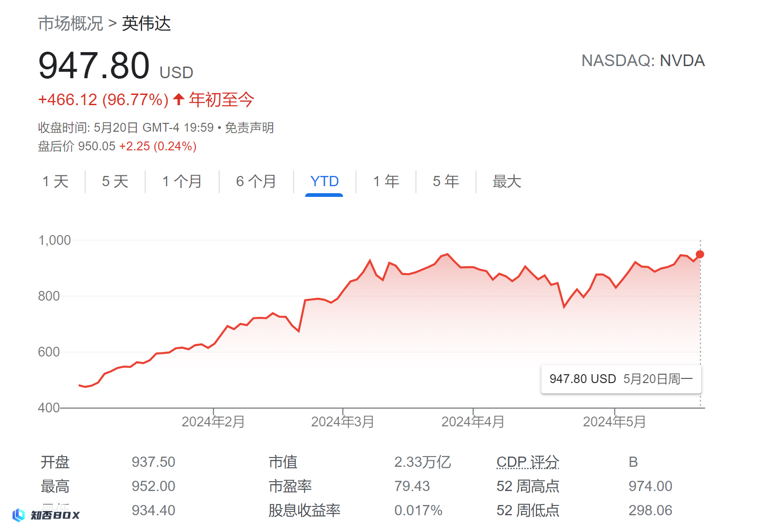Click the 年初至今 label
Image resolution: width=757 pixels, height=532 pixels.
(x=221, y=100)
